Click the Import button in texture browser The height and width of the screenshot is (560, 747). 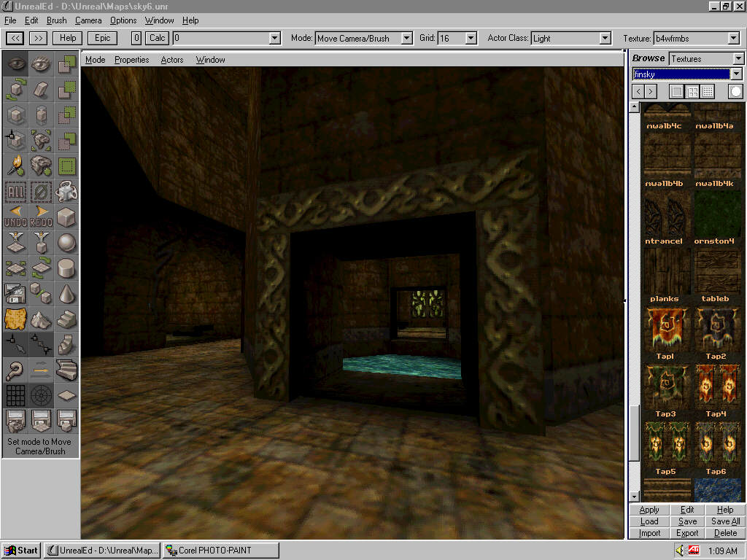(649, 533)
